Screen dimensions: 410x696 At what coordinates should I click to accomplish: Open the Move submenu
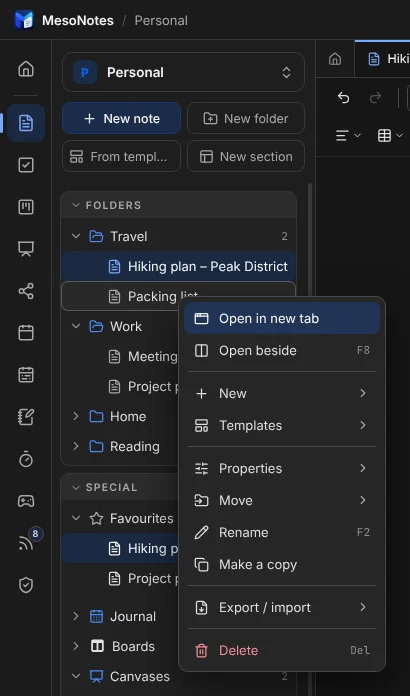coord(282,500)
